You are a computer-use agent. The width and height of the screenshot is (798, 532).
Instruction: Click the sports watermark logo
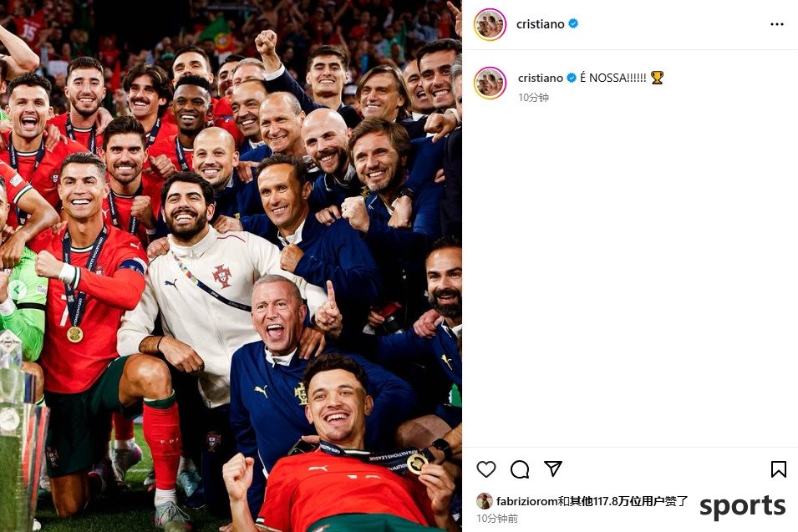pos(743,506)
